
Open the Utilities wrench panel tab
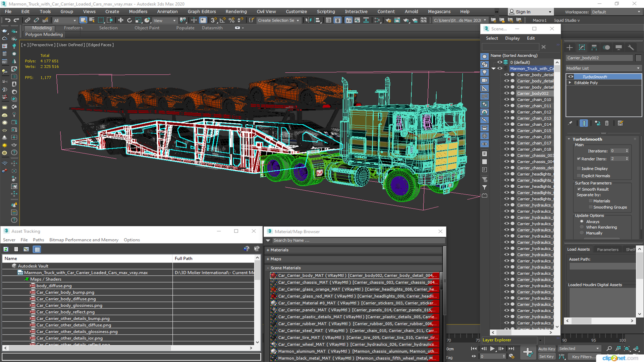click(x=631, y=48)
